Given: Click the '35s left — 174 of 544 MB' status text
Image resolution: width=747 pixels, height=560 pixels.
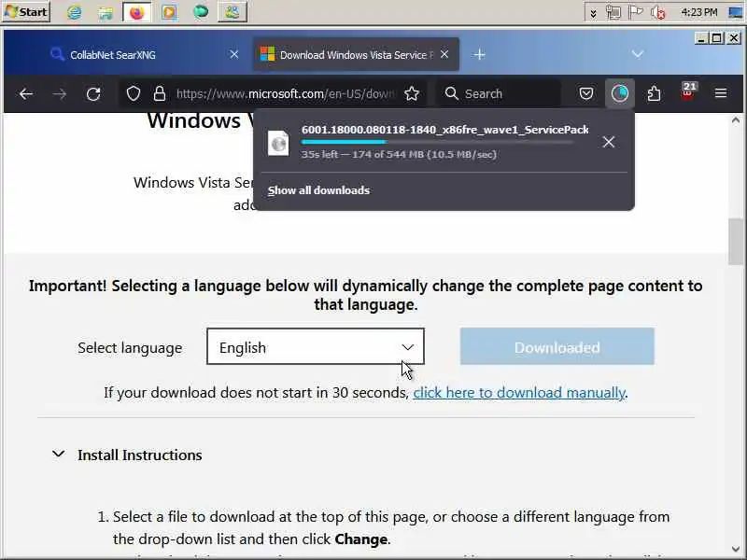Looking at the screenshot, I should pos(399,154).
